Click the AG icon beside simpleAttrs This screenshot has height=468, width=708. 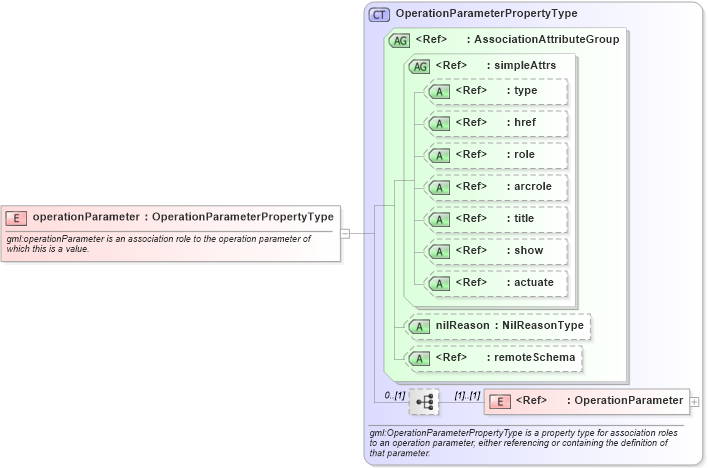tap(419, 66)
